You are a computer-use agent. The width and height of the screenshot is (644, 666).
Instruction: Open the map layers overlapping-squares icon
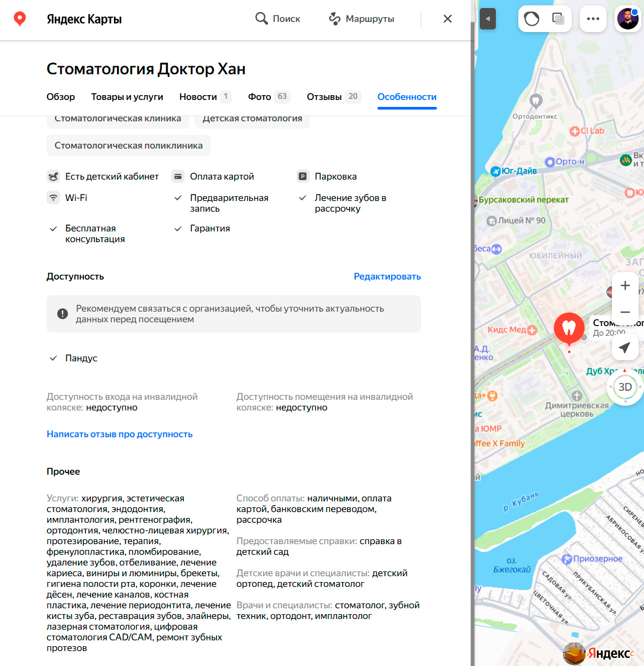coord(558,19)
